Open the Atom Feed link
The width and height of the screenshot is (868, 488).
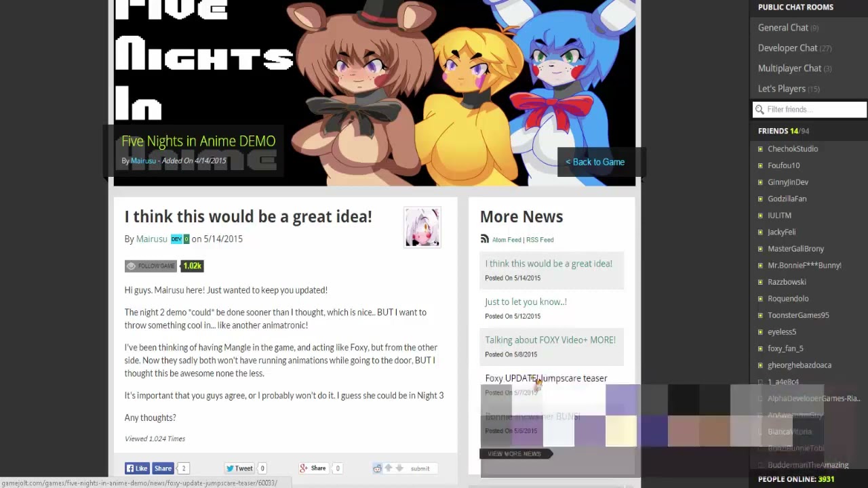pyautogui.click(x=507, y=240)
